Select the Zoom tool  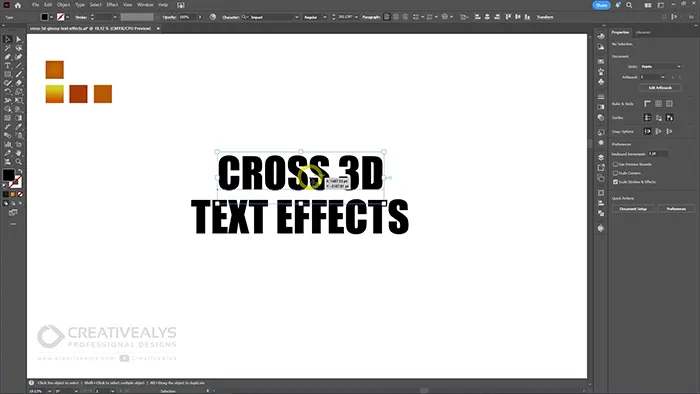(x=18, y=162)
